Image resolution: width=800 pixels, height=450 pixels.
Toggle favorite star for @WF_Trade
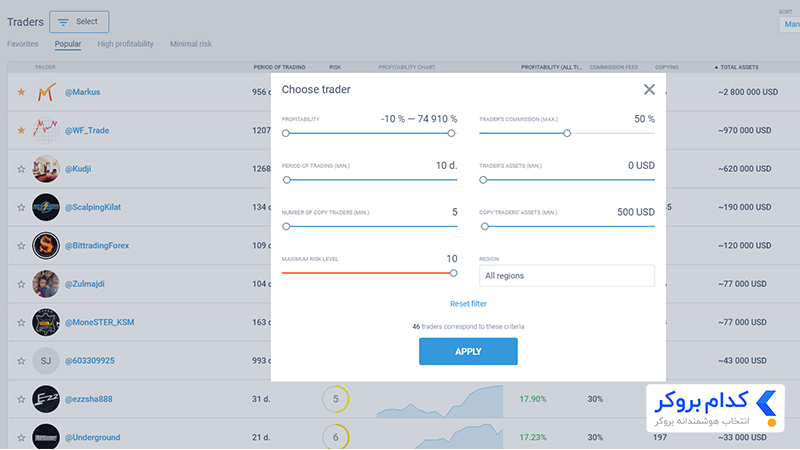click(x=21, y=131)
